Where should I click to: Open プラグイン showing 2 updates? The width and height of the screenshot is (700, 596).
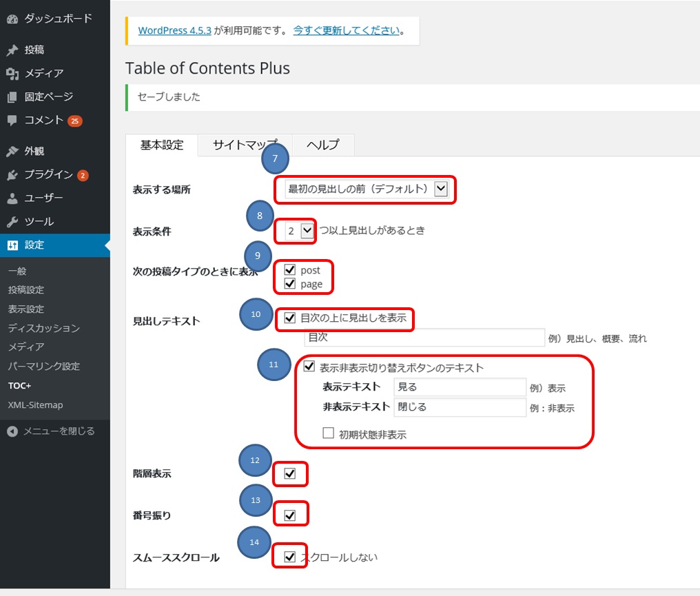(x=41, y=174)
